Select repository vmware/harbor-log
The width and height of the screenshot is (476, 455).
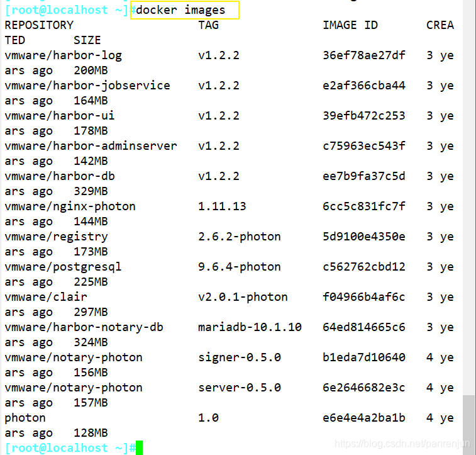pyautogui.click(x=63, y=55)
